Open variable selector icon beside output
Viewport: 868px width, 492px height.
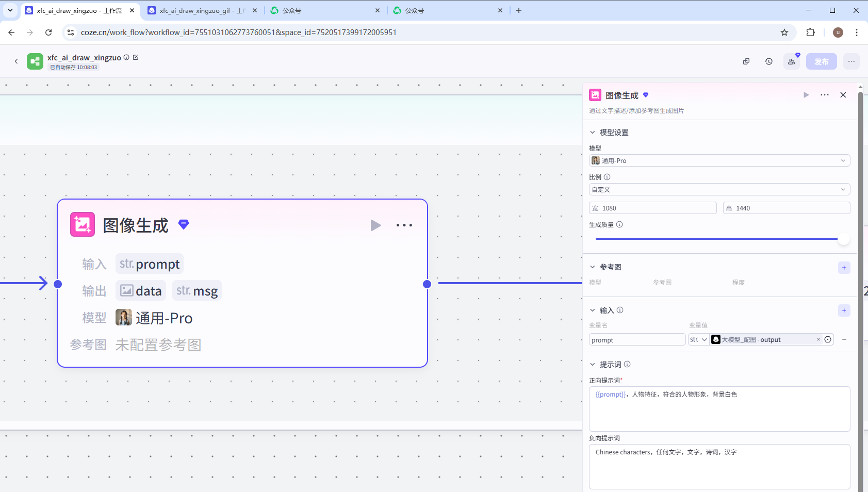point(828,339)
